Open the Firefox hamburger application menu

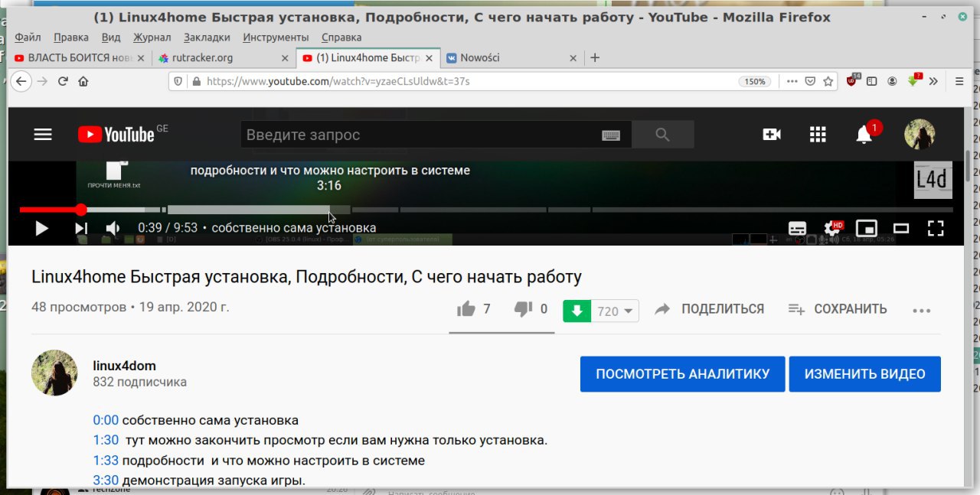pyautogui.click(x=959, y=81)
